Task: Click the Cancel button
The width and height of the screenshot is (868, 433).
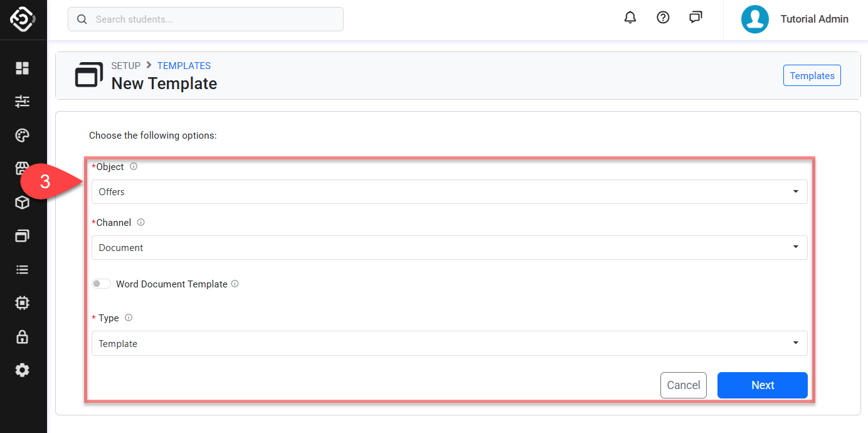Action: [x=684, y=385]
